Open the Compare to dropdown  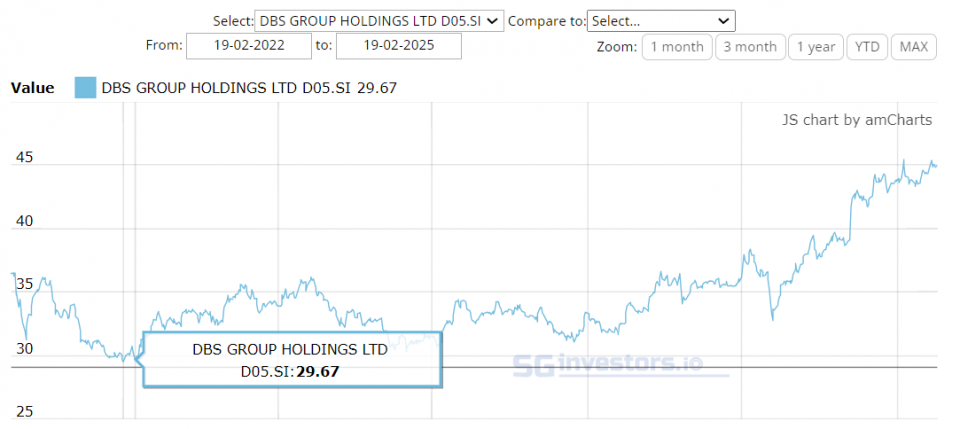tap(661, 21)
